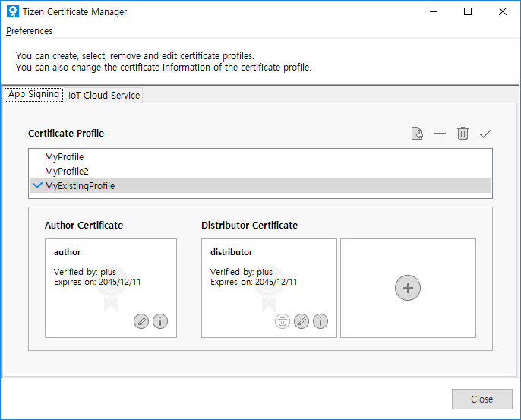Show author certificate info
This screenshot has height=420, width=521.
[160, 321]
